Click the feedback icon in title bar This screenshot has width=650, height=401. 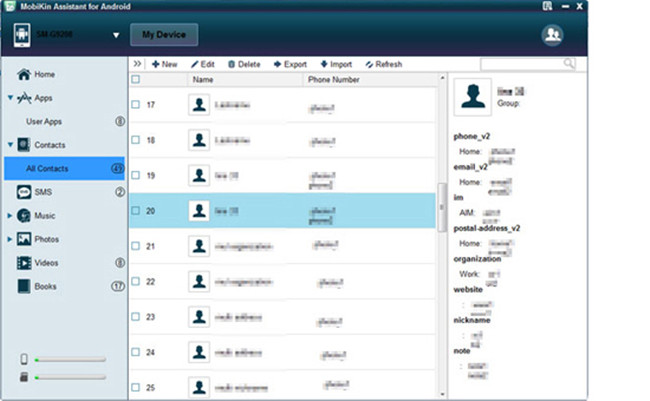(547, 6)
